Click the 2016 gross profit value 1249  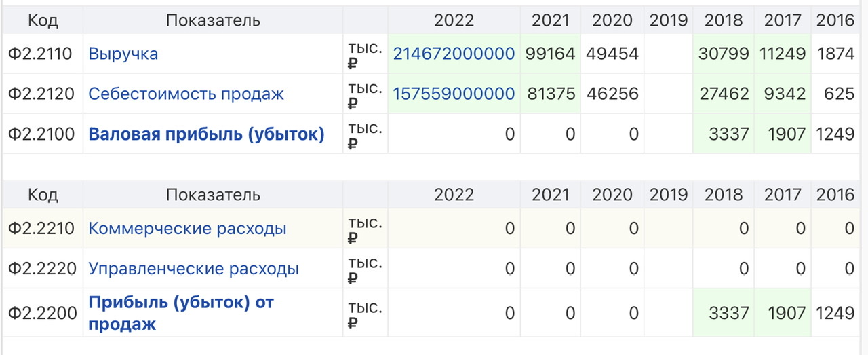835,134
